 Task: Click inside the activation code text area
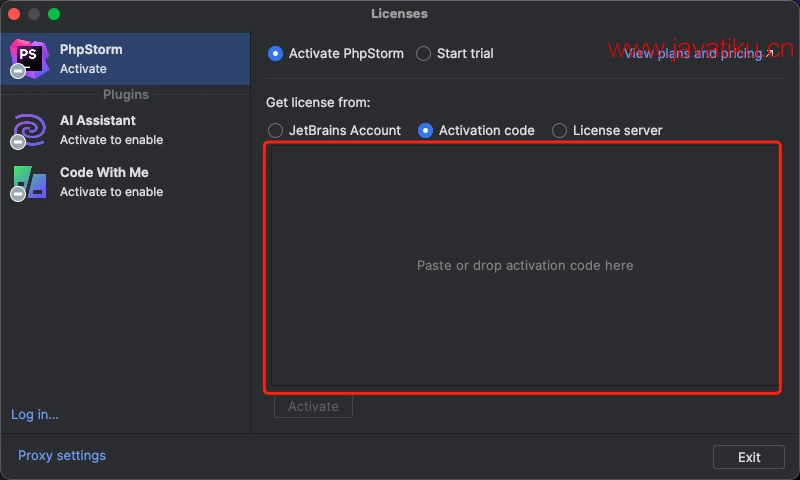pyautogui.click(x=524, y=266)
